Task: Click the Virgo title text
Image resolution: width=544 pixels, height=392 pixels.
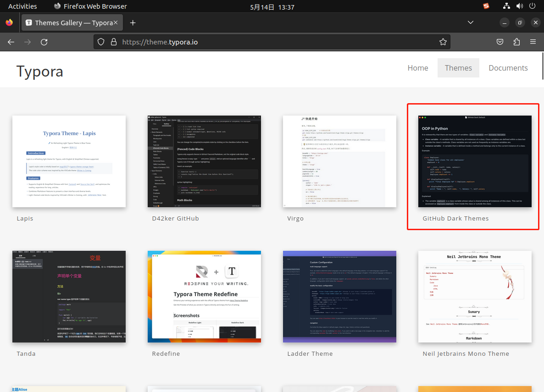Action: 295,218
